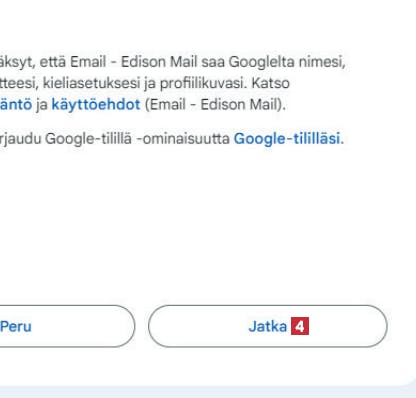The image size is (416, 398).
Task: Open the käyttöehdot terms link
Action: point(96,105)
